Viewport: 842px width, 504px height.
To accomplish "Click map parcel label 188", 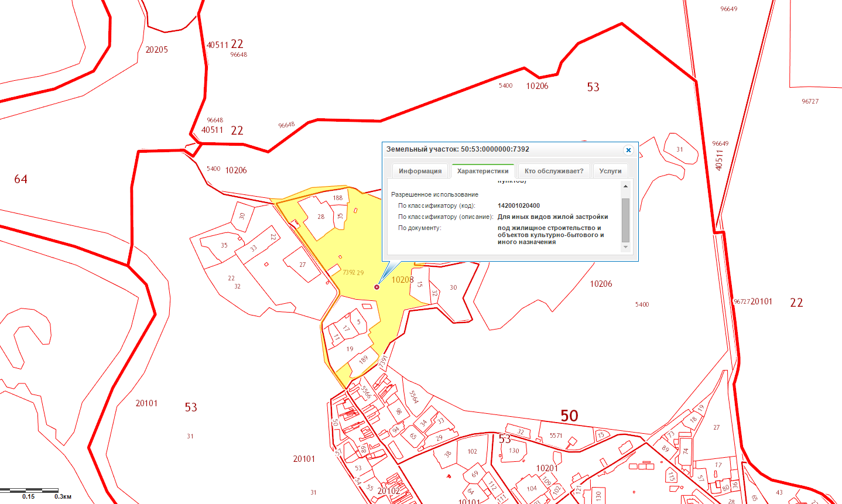I will coord(338,198).
